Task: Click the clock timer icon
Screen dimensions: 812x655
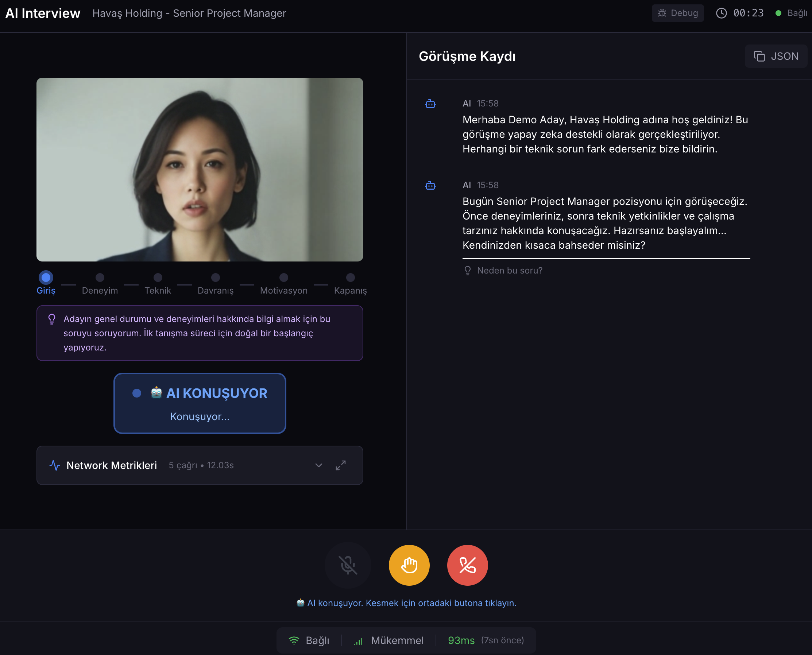Action: (x=721, y=13)
